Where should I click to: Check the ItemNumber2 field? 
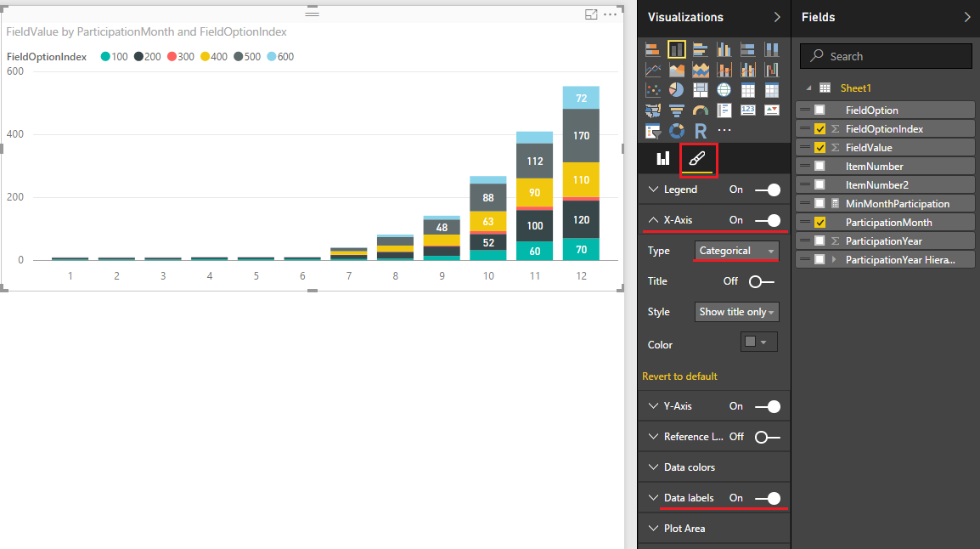(819, 185)
